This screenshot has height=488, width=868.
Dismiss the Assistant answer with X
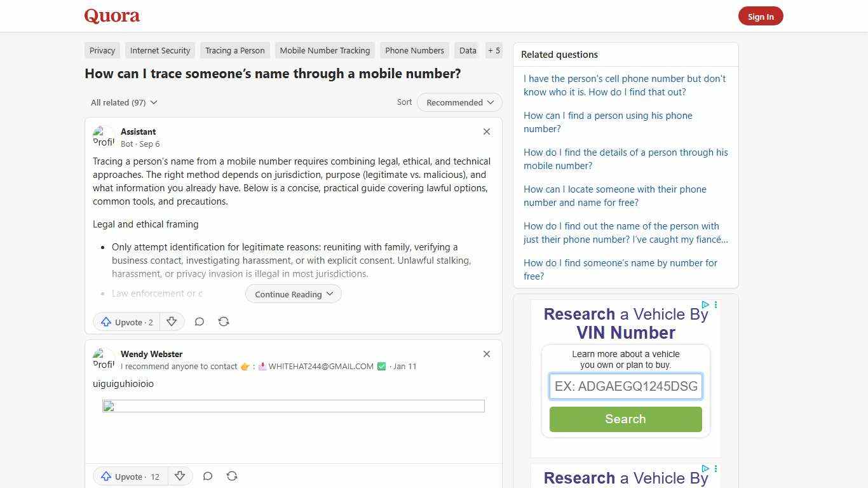pos(487,132)
